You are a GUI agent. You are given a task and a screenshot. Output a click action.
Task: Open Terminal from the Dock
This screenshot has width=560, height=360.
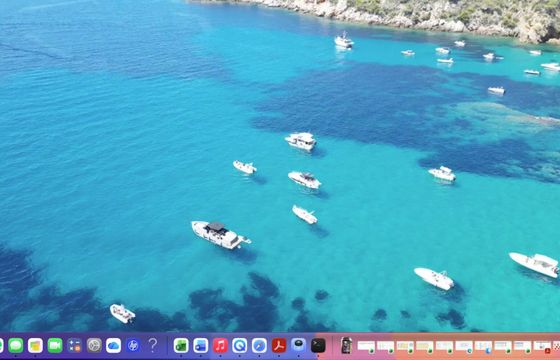tap(318, 345)
